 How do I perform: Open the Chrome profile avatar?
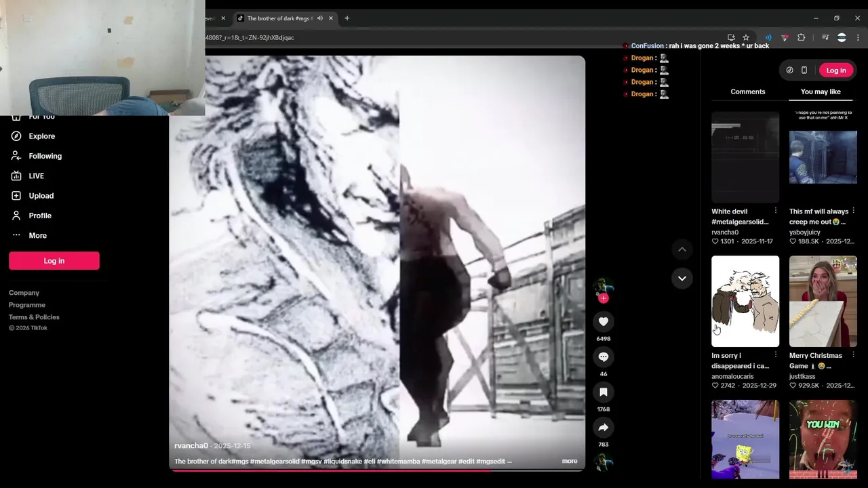[842, 38]
